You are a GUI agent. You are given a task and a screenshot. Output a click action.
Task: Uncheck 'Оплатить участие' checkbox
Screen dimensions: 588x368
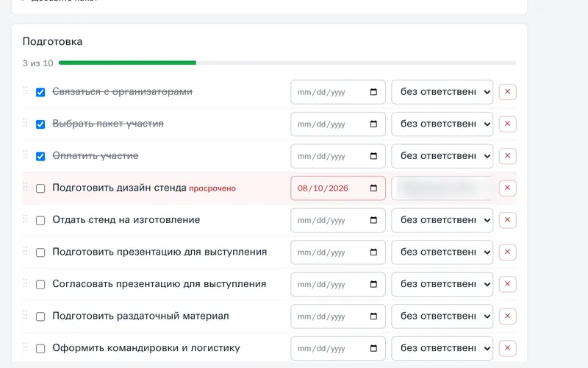click(x=40, y=156)
